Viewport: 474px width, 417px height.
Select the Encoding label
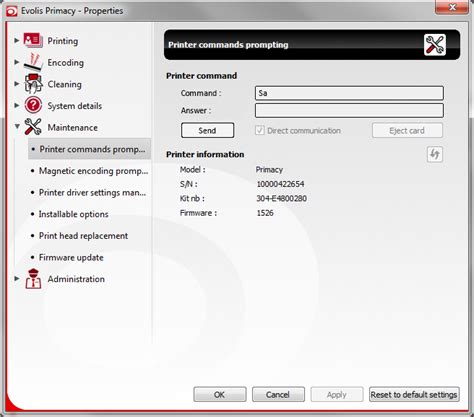(x=66, y=63)
